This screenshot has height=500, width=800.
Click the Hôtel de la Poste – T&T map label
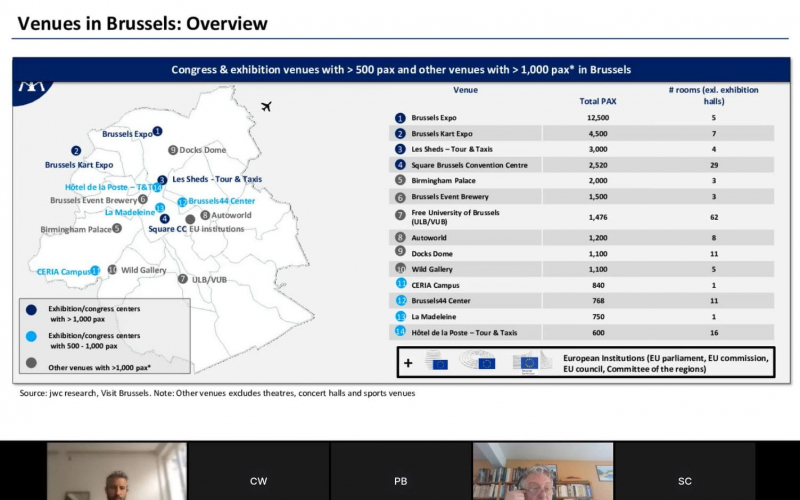109,187
